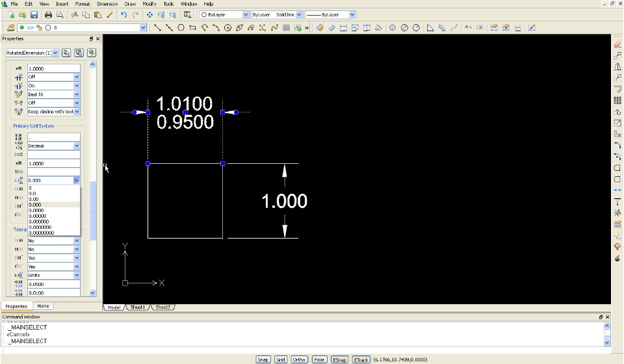The image size is (624, 364).
Task: Open the File menu
Action: [x=14, y=4]
